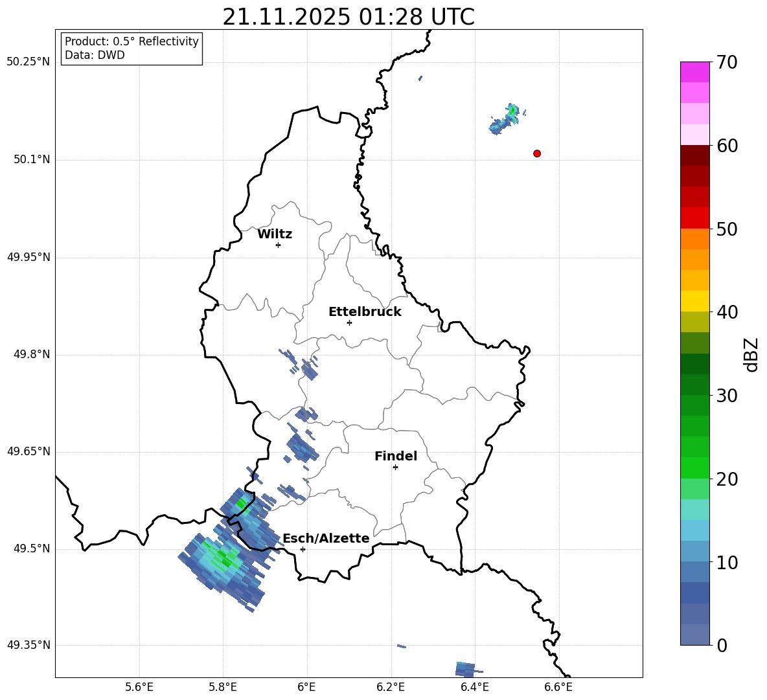
Task: Click the light blue segment above 10
Action: [x=694, y=552]
